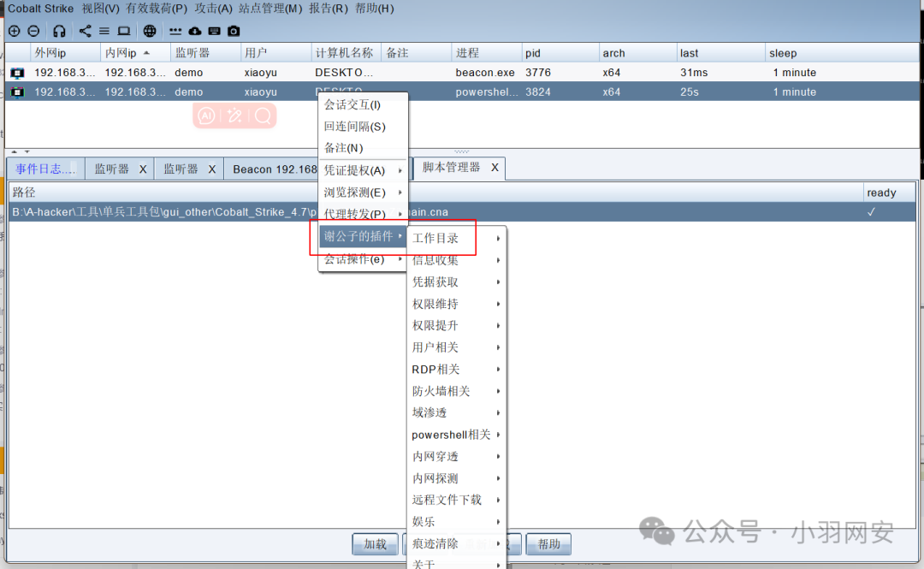
Task: Expand RDP相关 submenu
Action: (x=457, y=369)
